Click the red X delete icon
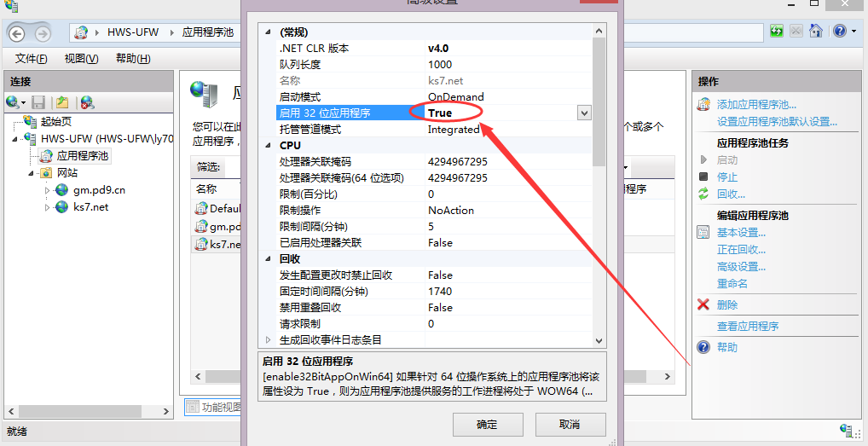Image resolution: width=868 pixels, height=446 pixels. click(703, 305)
